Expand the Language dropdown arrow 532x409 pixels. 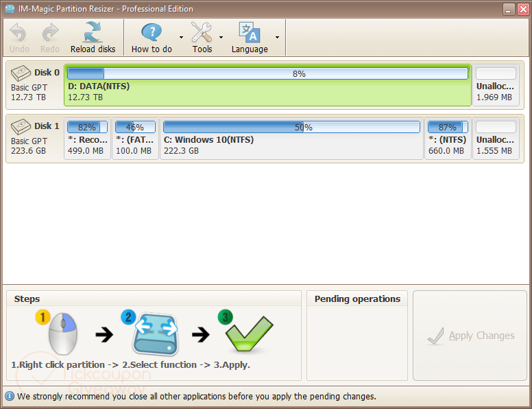click(277, 37)
